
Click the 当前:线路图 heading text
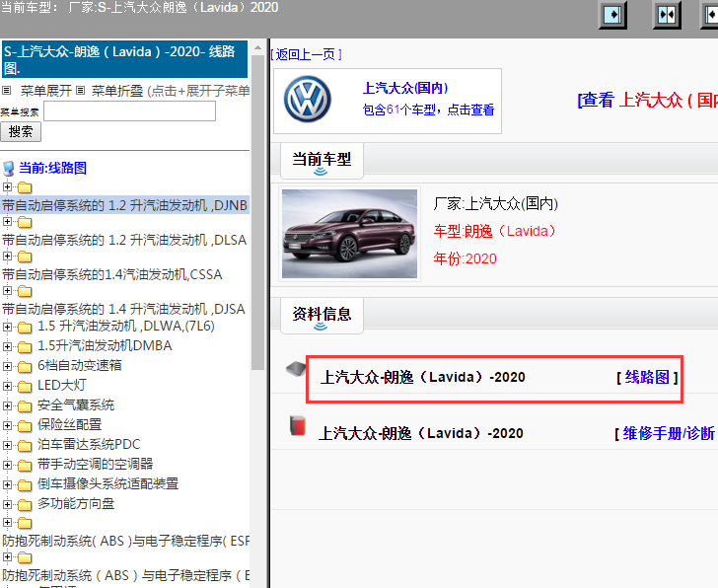(52, 168)
